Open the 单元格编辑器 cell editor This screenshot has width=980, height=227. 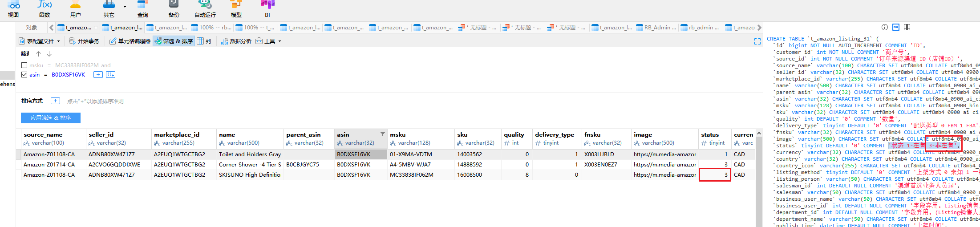pyautogui.click(x=130, y=41)
